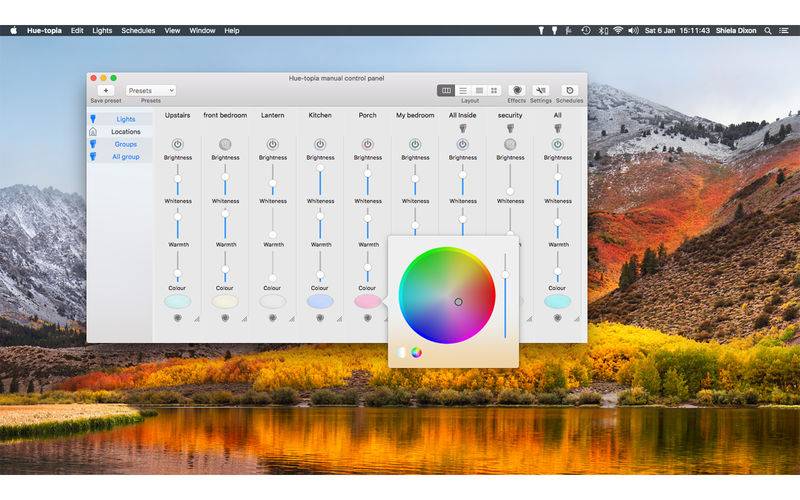Click the bulb icon under security
The height and width of the screenshot is (500, 800).
[510, 128]
